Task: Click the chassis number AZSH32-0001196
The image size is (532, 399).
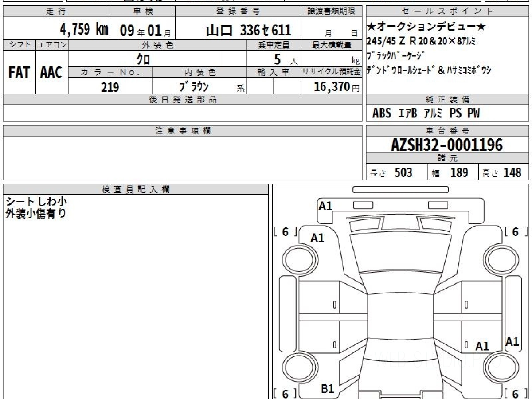Action: [x=447, y=145]
